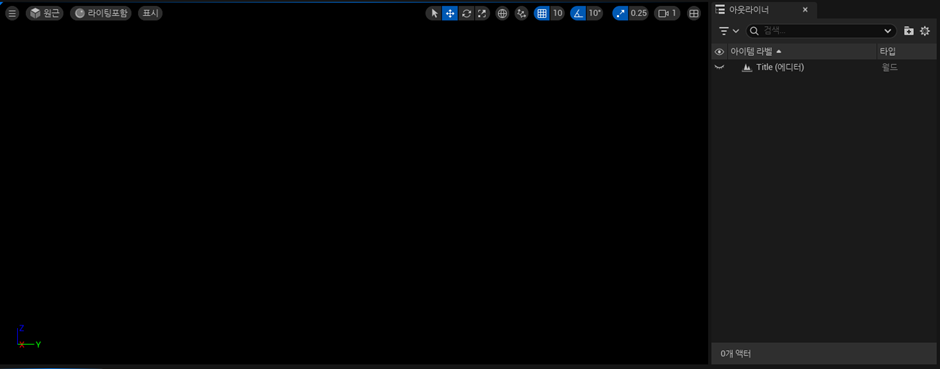This screenshot has width=940, height=369.
Task: Click the 월드 type cell
Action: (x=890, y=67)
